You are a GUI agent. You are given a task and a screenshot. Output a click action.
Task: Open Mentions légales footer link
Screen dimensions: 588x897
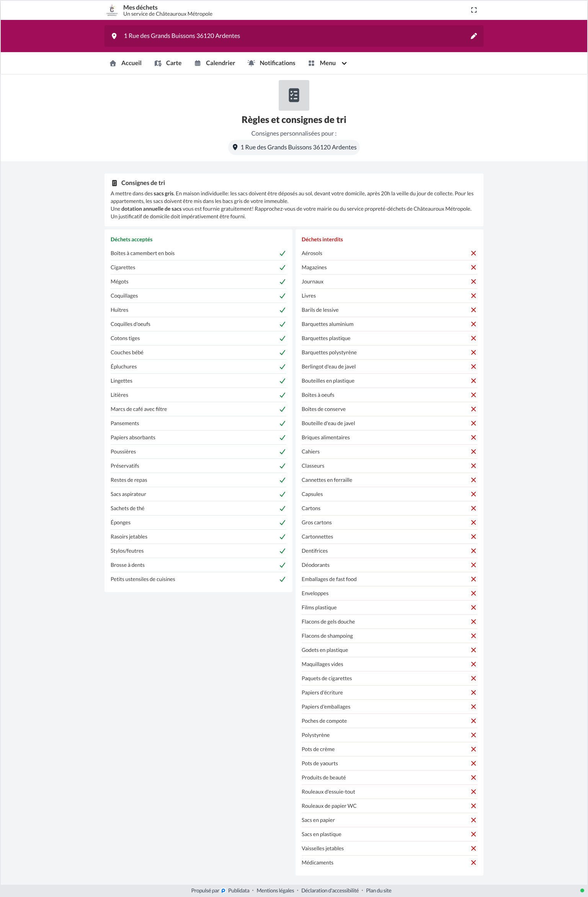(275, 890)
